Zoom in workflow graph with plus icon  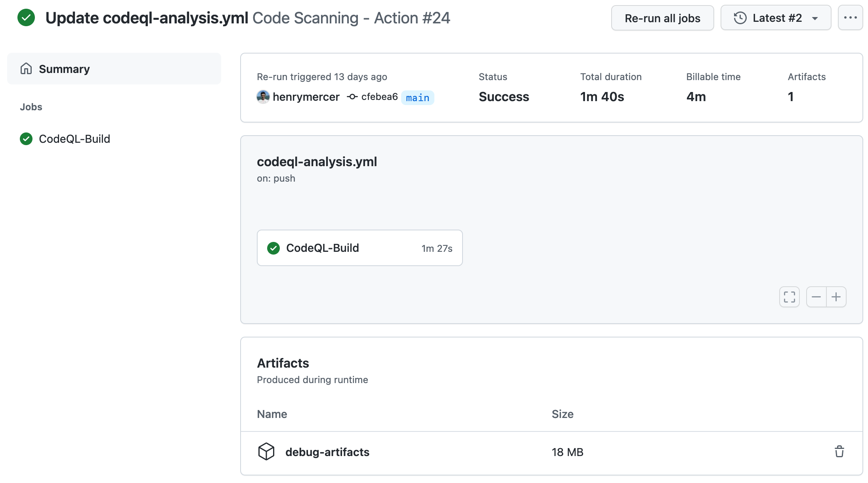coord(836,297)
